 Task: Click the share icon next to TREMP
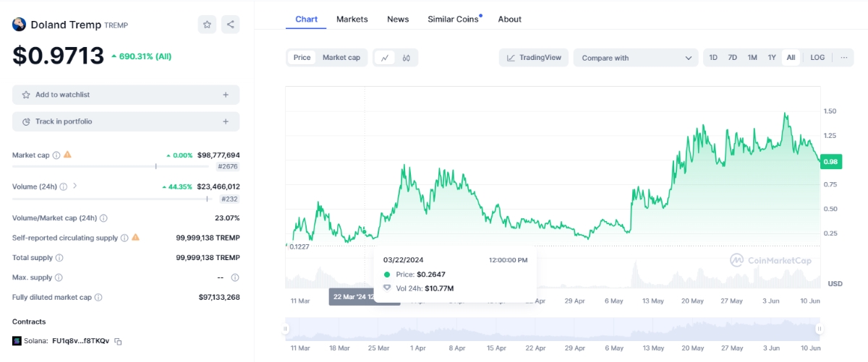click(230, 25)
